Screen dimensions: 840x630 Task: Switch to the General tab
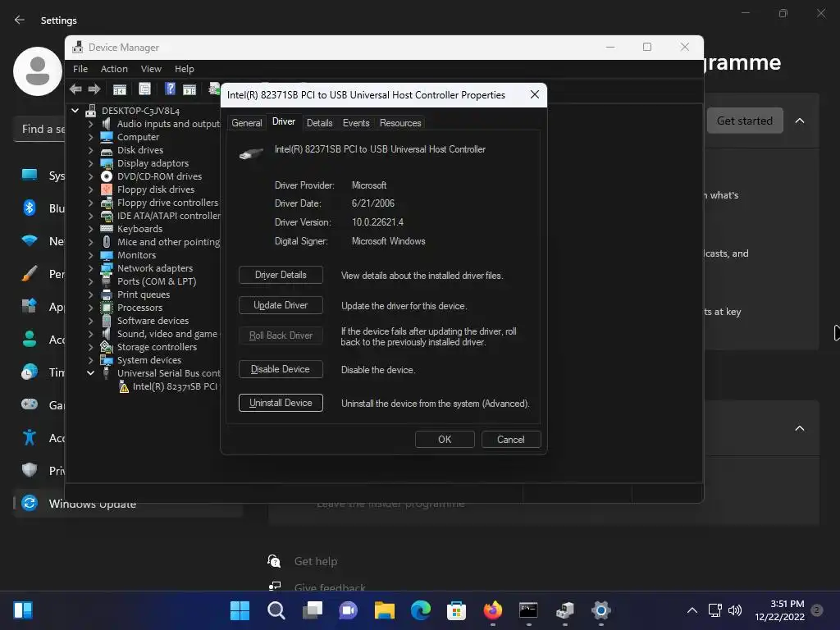pyautogui.click(x=246, y=123)
